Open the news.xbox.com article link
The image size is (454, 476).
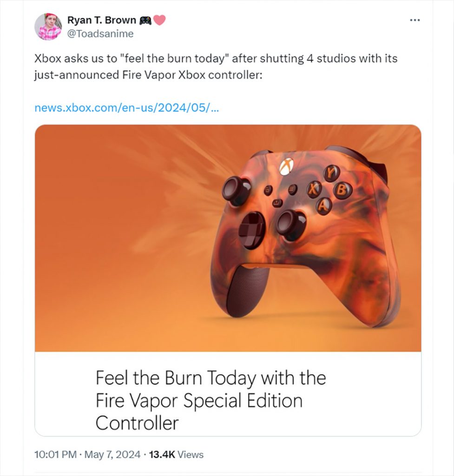[127, 107]
